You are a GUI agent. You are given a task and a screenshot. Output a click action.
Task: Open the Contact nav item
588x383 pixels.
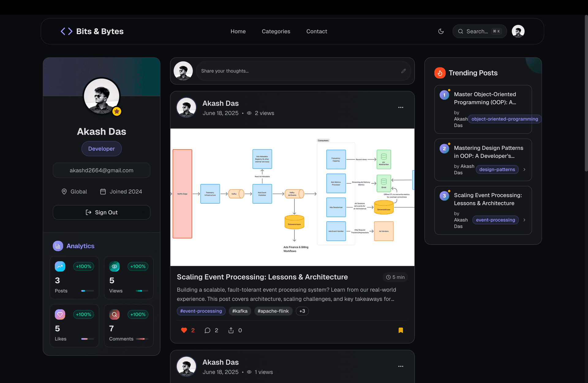[316, 31]
